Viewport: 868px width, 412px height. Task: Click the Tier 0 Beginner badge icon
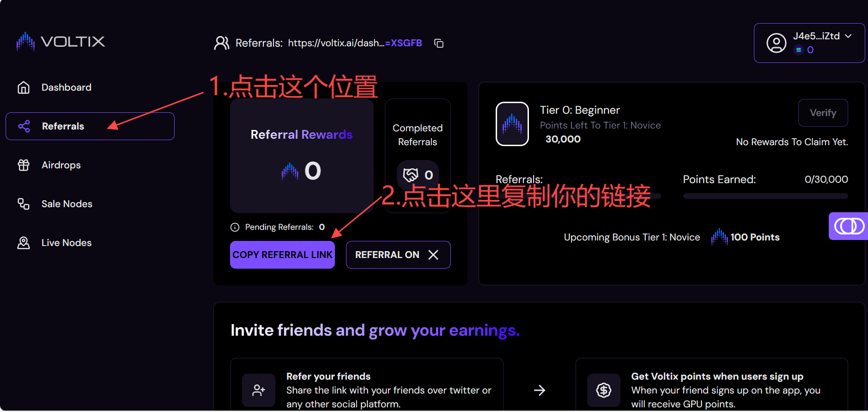point(512,124)
